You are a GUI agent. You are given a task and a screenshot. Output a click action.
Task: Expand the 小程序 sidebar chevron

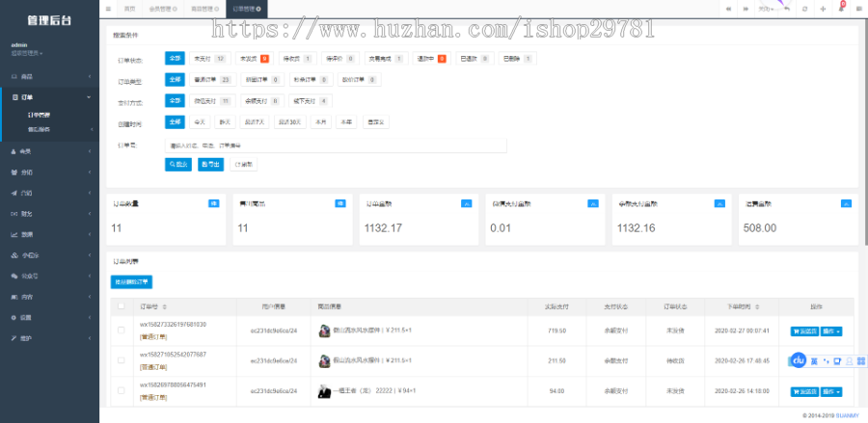click(89, 255)
